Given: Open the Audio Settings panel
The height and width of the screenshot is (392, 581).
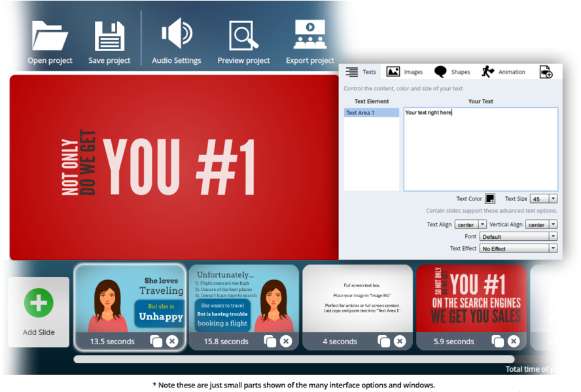Looking at the screenshot, I should pyautogui.click(x=176, y=33).
